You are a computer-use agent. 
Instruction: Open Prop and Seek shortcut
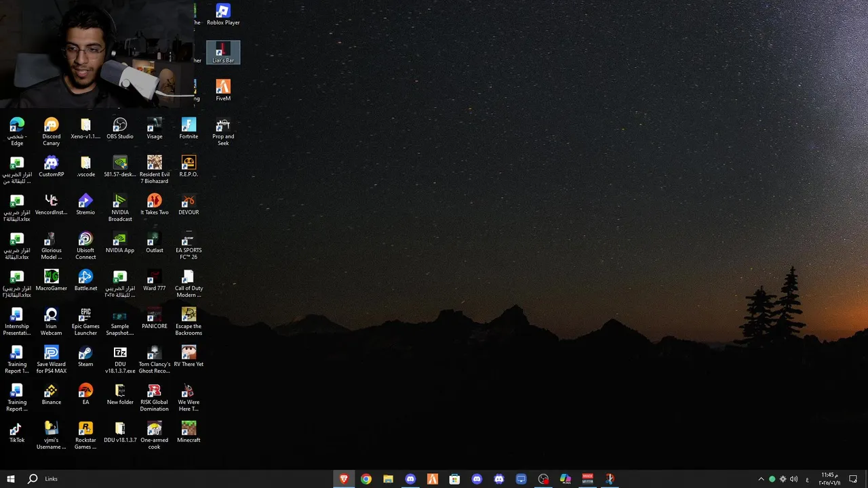pyautogui.click(x=223, y=131)
